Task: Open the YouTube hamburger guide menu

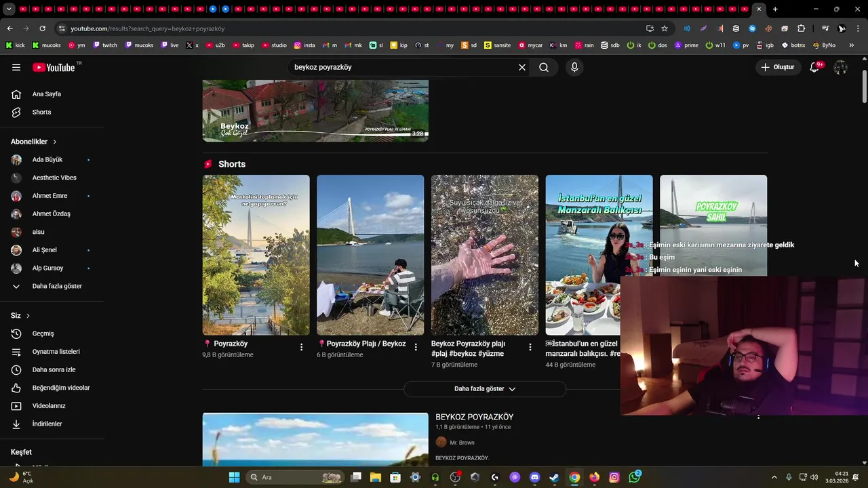Action: coord(16,67)
